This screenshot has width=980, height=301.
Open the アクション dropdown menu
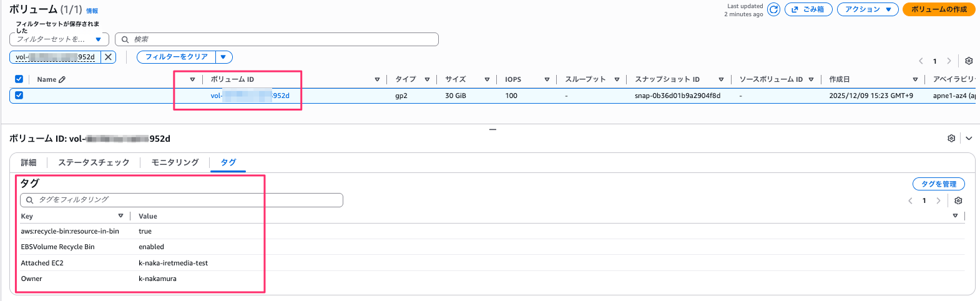tap(867, 9)
